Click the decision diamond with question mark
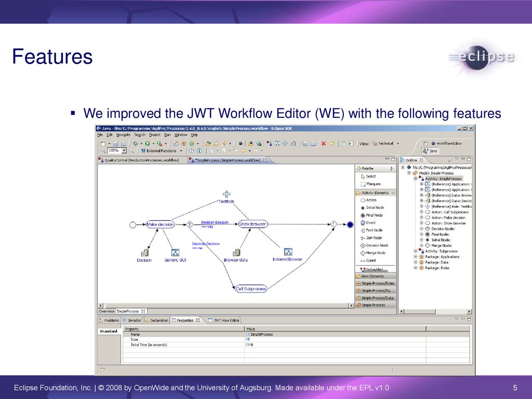The width and height of the screenshot is (532, 399). point(190,224)
